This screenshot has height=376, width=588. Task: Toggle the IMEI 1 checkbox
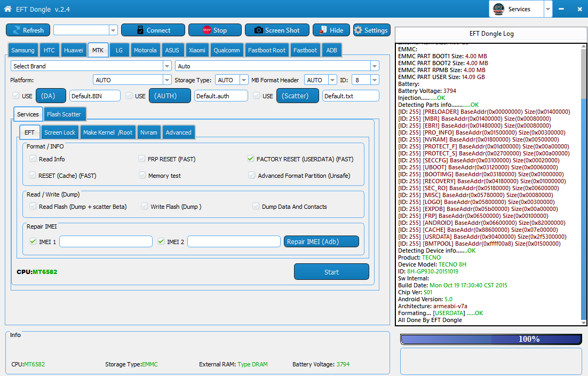click(x=33, y=241)
